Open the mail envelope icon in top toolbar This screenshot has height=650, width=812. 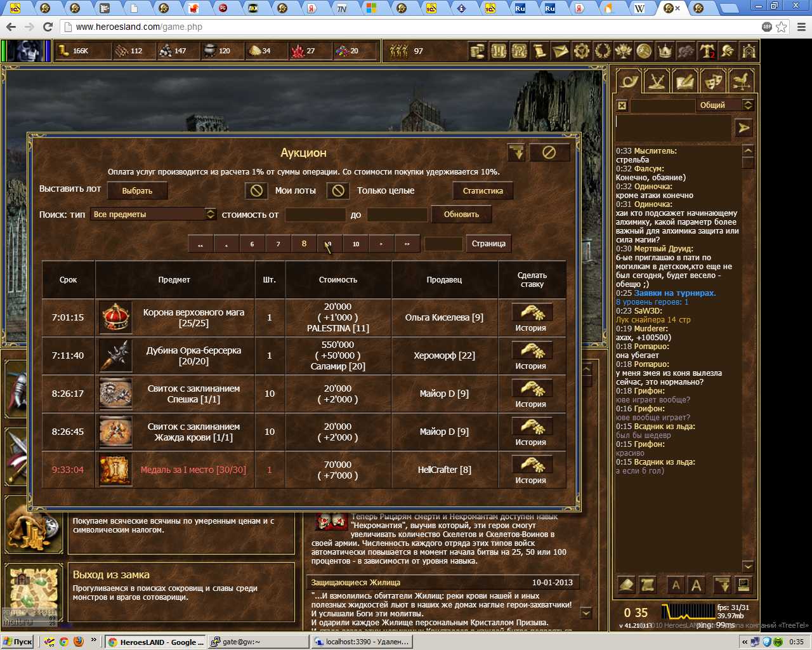point(560,51)
